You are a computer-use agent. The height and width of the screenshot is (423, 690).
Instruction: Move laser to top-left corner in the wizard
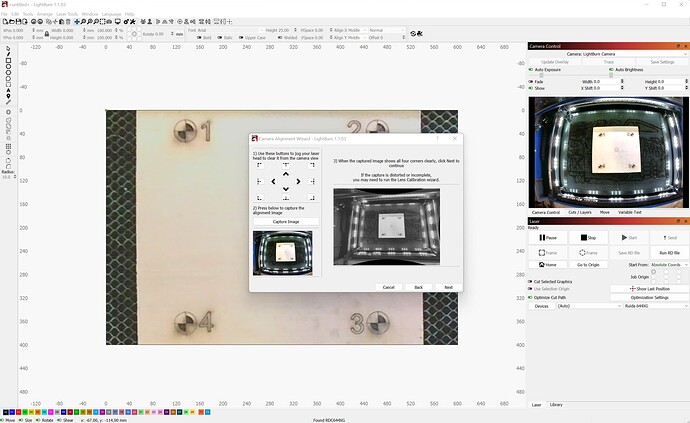click(x=260, y=165)
